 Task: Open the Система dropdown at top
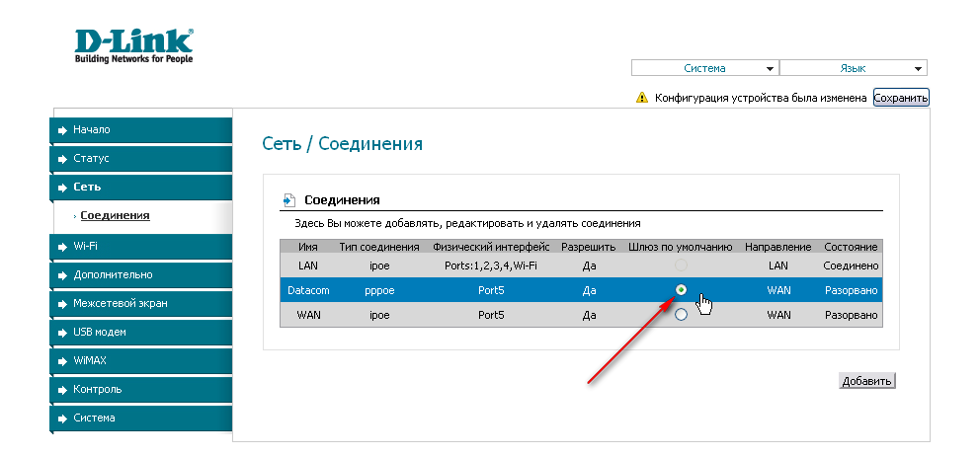pos(705,68)
